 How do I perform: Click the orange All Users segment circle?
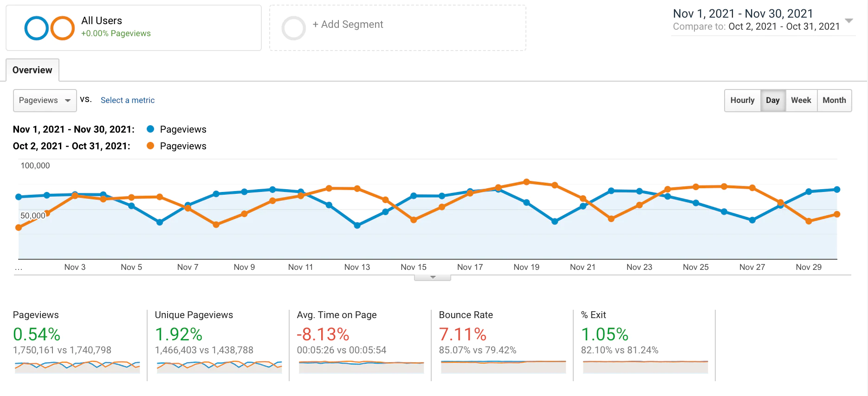coord(63,28)
